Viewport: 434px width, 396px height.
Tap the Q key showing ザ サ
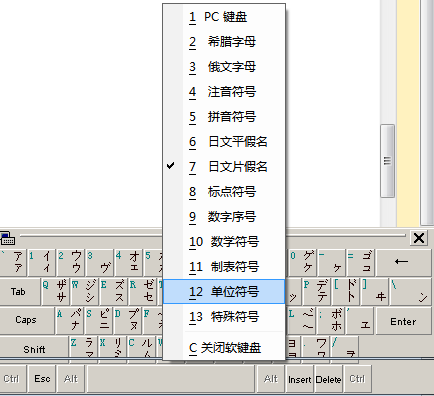tap(56, 292)
